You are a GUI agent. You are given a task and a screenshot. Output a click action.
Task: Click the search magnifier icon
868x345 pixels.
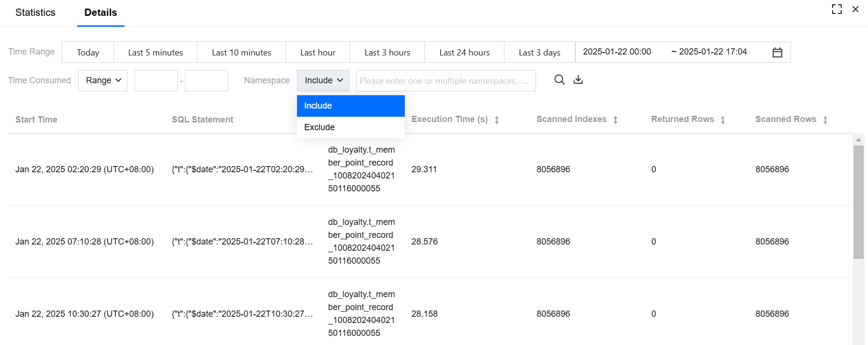click(x=559, y=80)
